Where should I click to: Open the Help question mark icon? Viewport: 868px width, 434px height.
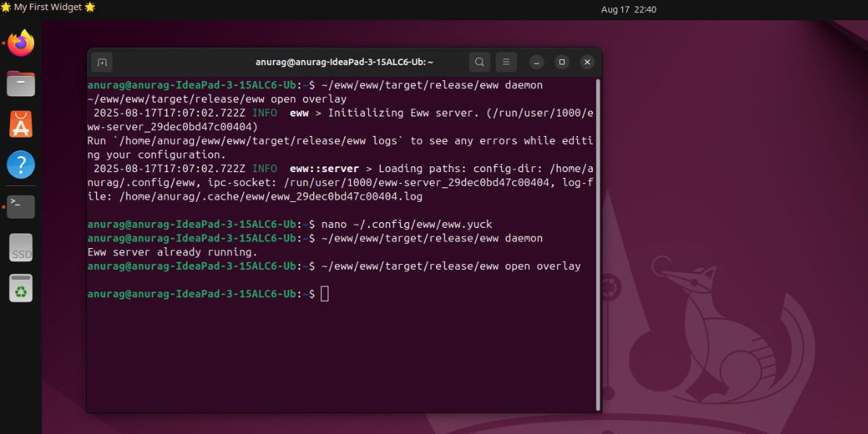[x=21, y=165]
